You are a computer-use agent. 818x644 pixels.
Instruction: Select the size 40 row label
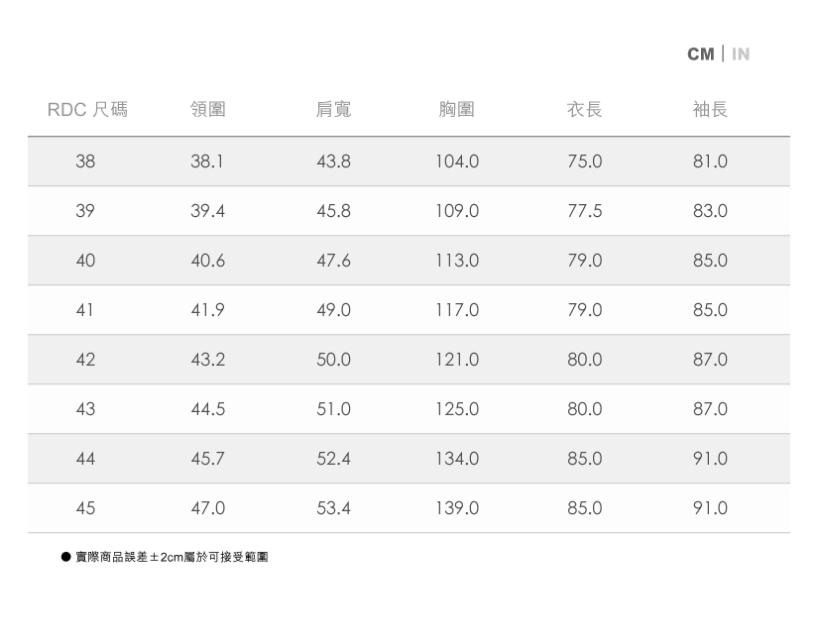[85, 261]
